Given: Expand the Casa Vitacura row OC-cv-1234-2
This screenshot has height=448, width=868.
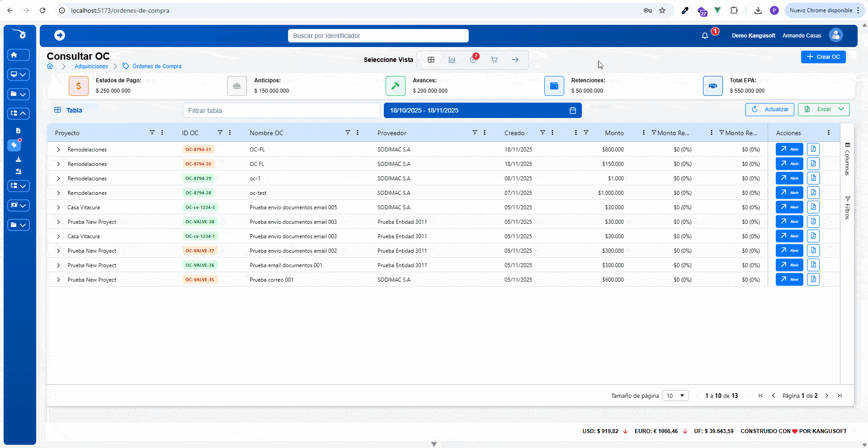Looking at the screenshot, I should (58, 207).
